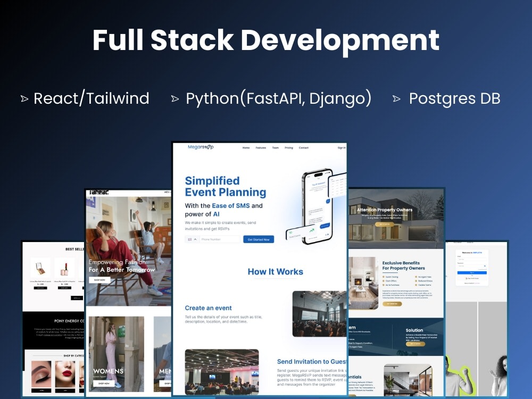532x399 pixels.
Task: Click the black button under the eyeshadow palette
Action: tap(40, 288)
